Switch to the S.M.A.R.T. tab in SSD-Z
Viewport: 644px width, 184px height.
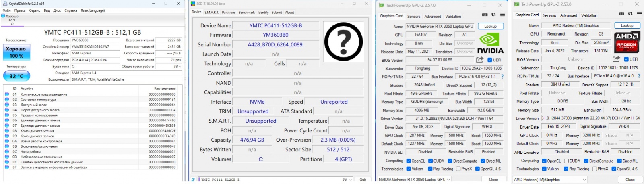point(212,13)
